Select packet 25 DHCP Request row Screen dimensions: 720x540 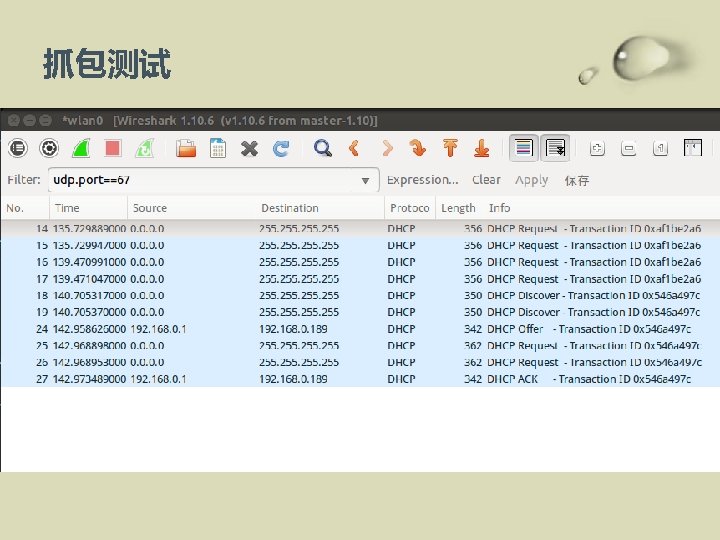[x=360, y=345]
